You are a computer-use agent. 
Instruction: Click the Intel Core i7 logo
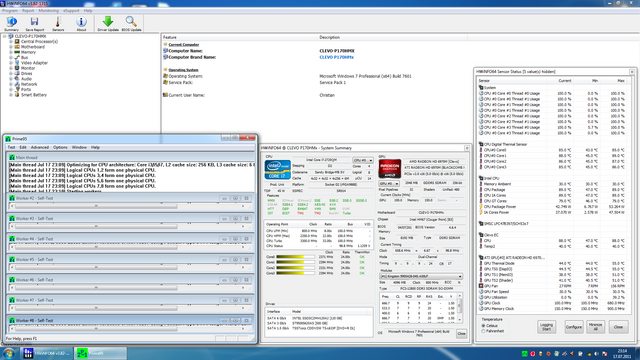pos(278,169)
